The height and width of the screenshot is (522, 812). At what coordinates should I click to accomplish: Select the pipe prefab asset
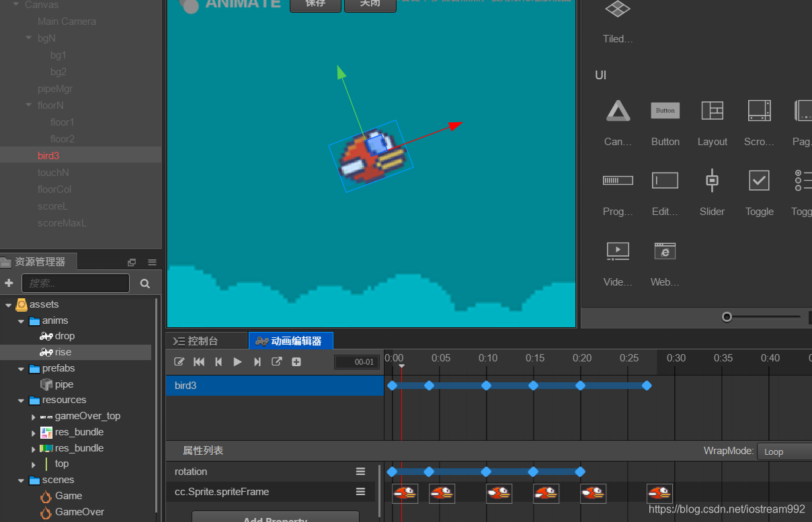click(x=64, y=384)
